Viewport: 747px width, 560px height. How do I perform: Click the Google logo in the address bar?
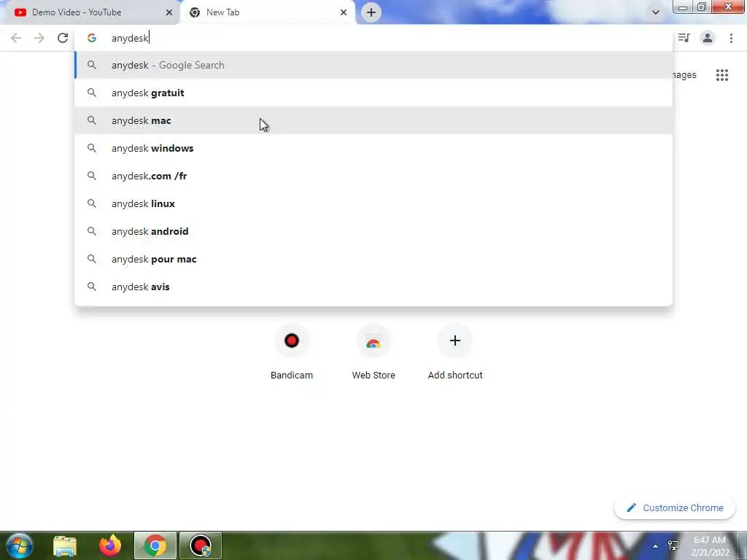(x=91, y=38)
